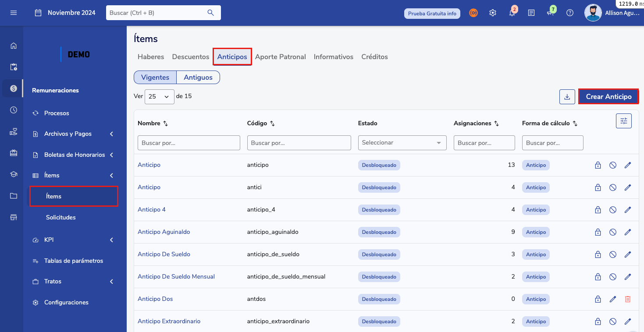The image size is (644, 332).
Task: Click the red trash icon for Anticipo Dos
Action: [x=627, y=299]
